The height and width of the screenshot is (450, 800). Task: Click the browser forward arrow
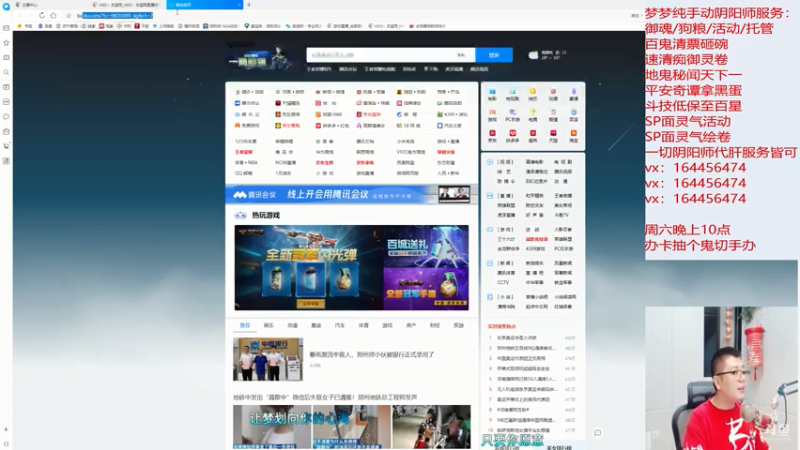pyautogui.click(x=30, y=15)
